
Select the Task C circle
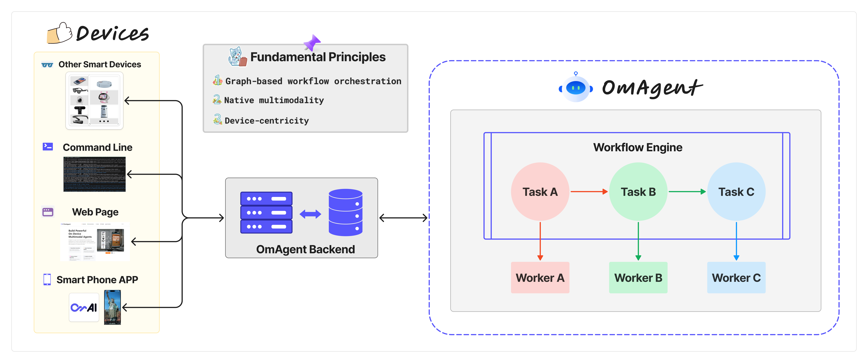tap(736, 192)
